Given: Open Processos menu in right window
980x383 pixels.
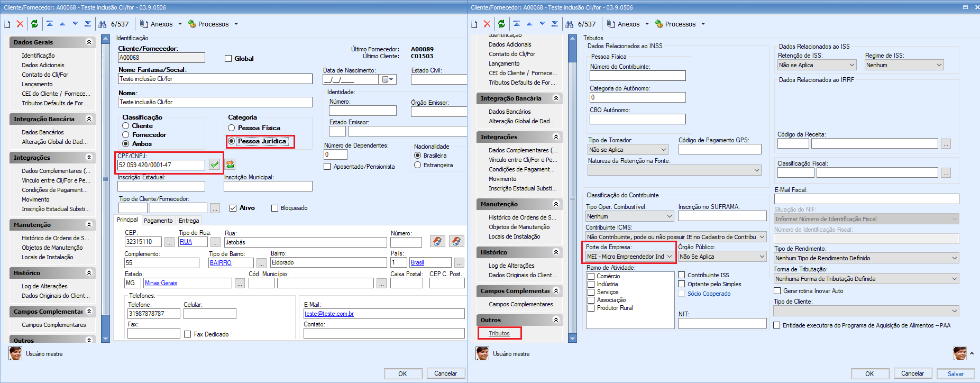Looking at the screenshot, I should click(680, 24).
